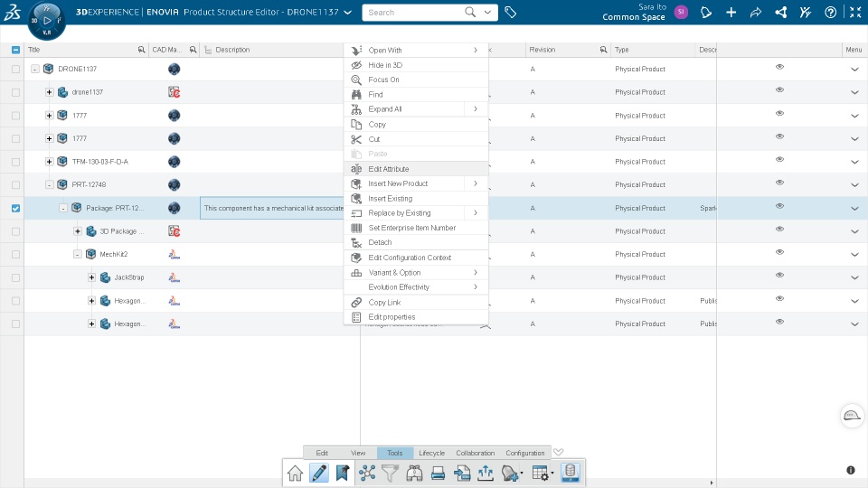The width and height of the screenshot is (868, 488).
Task: Open the notifications icon in top bar
Action: pos(706,12)
